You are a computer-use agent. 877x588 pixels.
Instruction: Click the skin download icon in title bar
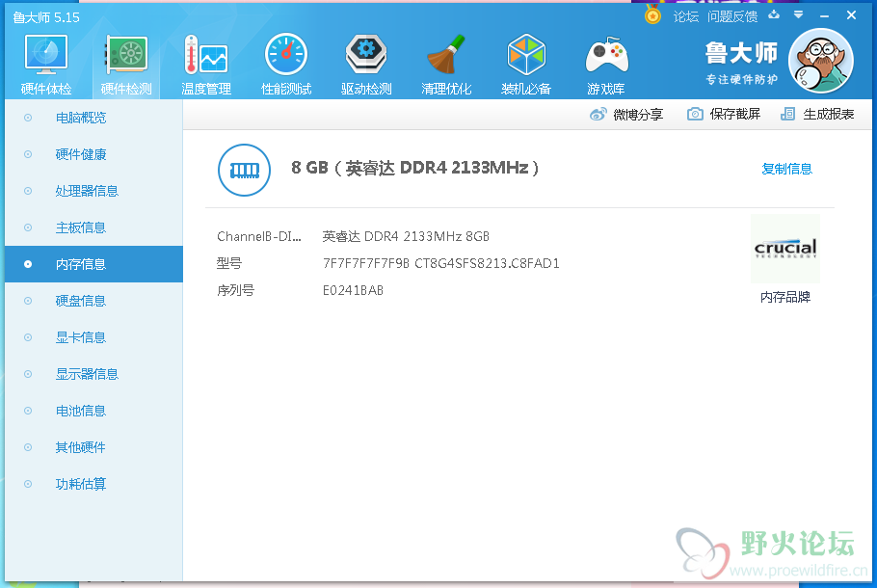click(774, 15)
